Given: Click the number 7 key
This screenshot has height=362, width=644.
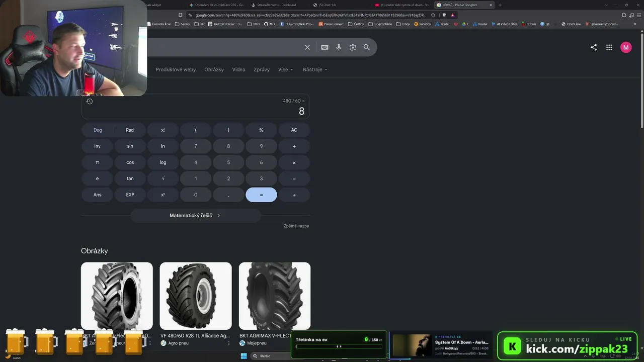Looking at the screenshot, I should [196, 146].
